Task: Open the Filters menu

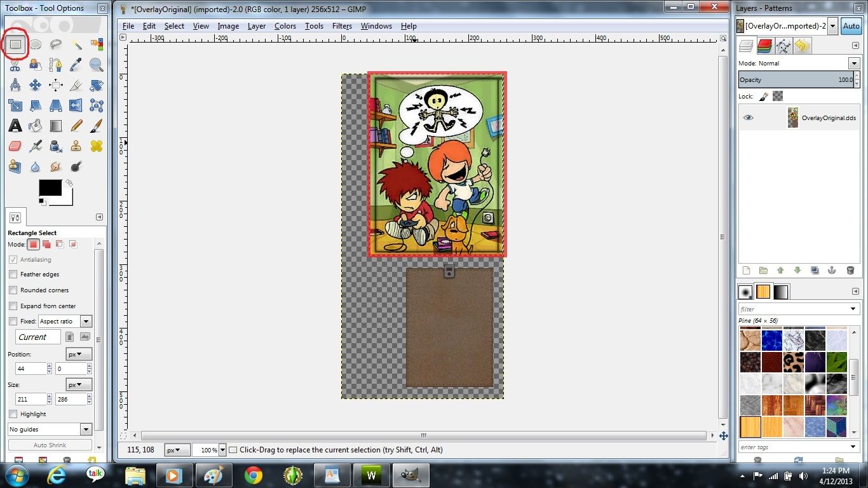Action: [x=342, y=26]
